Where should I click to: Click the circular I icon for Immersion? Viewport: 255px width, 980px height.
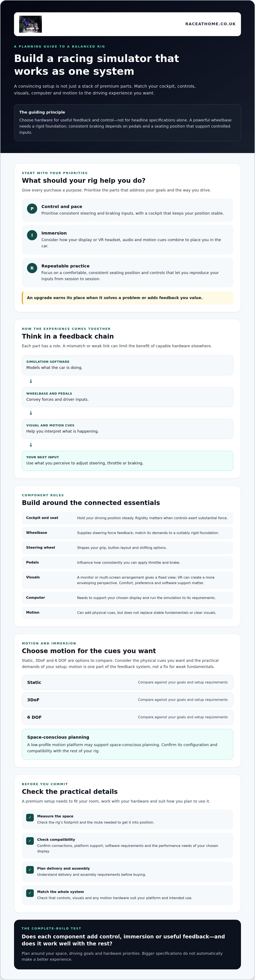32,235
